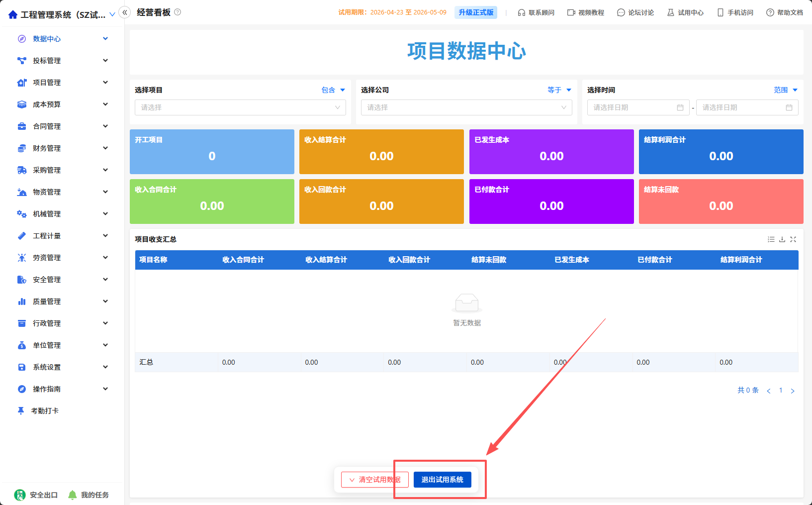The image size is (812, 505).
Task: Click the 机械管理 gears icon
Action: click(x=22, y=214)
